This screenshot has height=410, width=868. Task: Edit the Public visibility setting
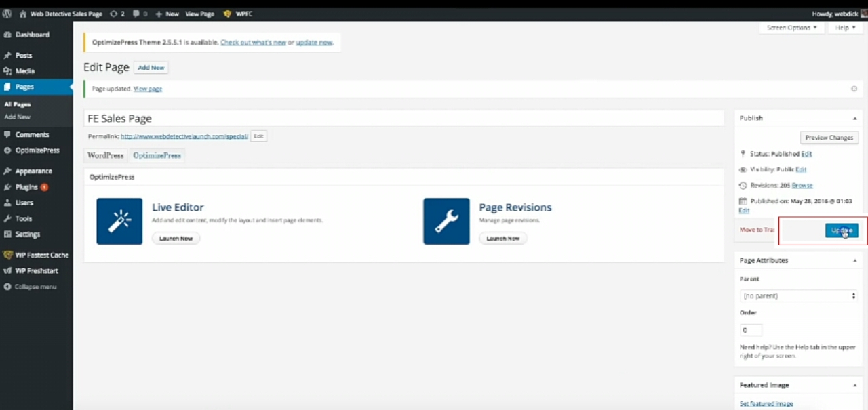[801, 169]
